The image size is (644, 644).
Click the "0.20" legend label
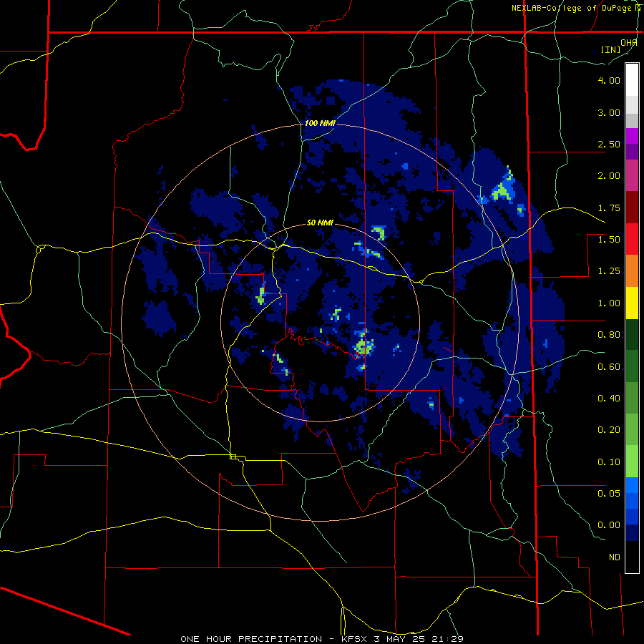tap(609, 430)
